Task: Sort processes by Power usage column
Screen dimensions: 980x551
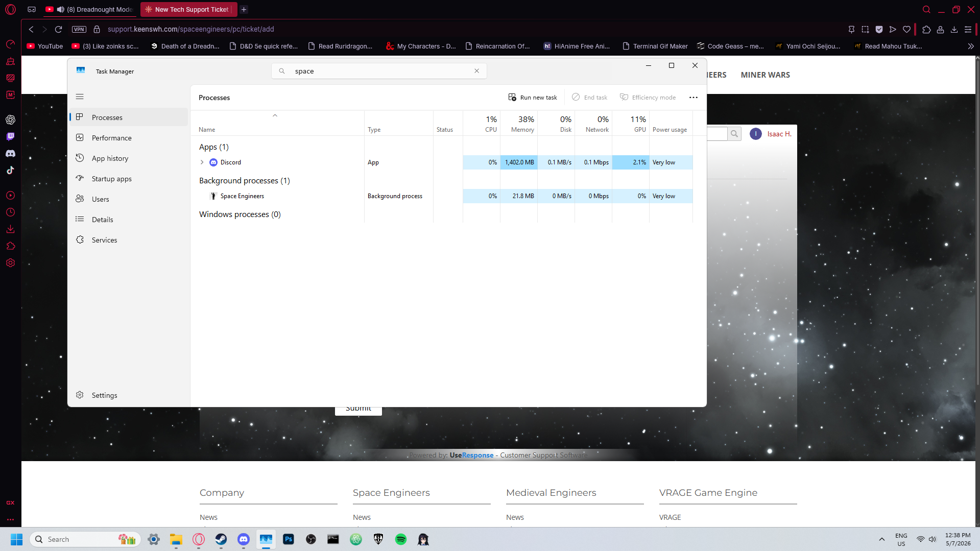Action: pyautogui.click(x=671, y=124)
